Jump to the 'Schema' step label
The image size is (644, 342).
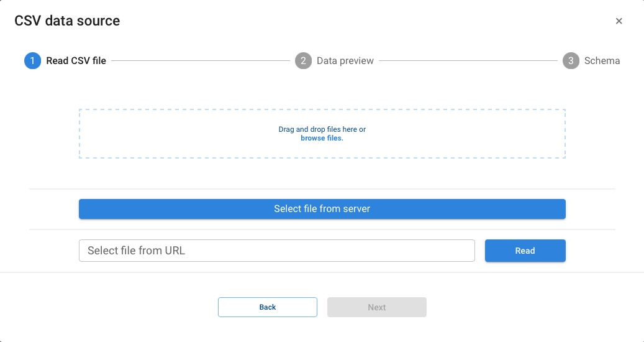point(602,61)
